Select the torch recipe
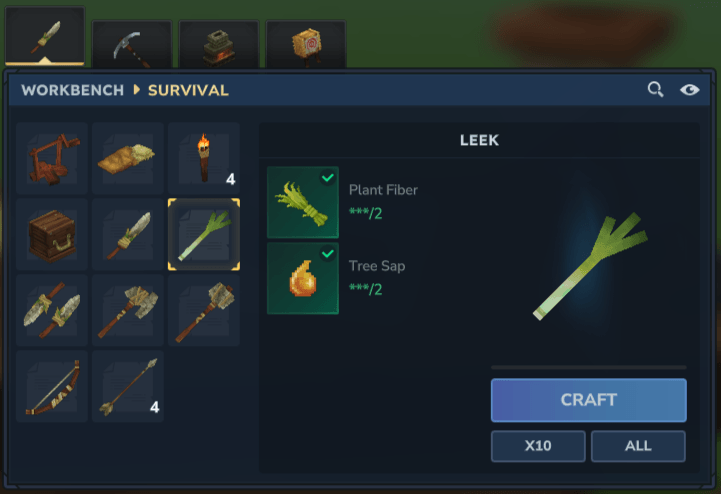Image resolution: width=721 pixels, height=494 pixels. (x=204, y=158)
